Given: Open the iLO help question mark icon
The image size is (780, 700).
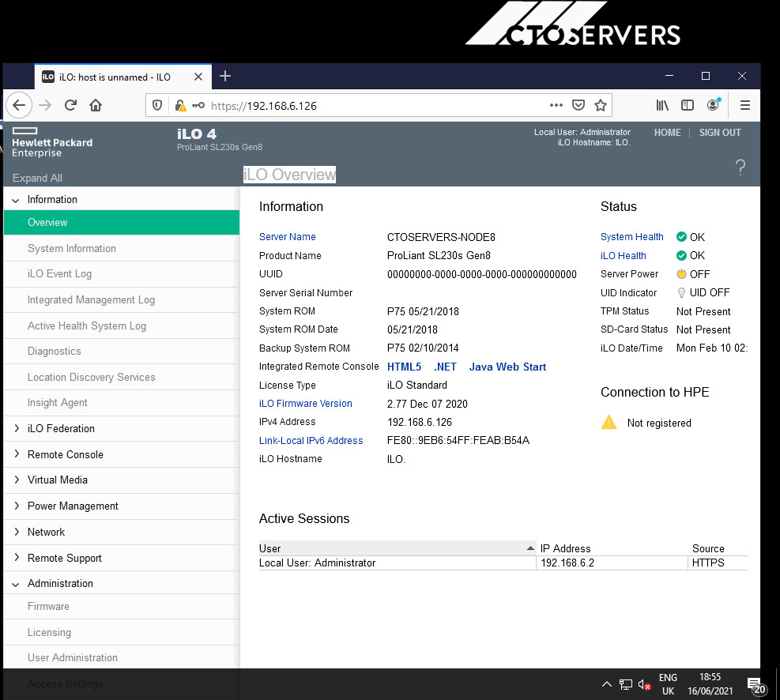Looking at the screenshot, I should [x=740, y=167].
